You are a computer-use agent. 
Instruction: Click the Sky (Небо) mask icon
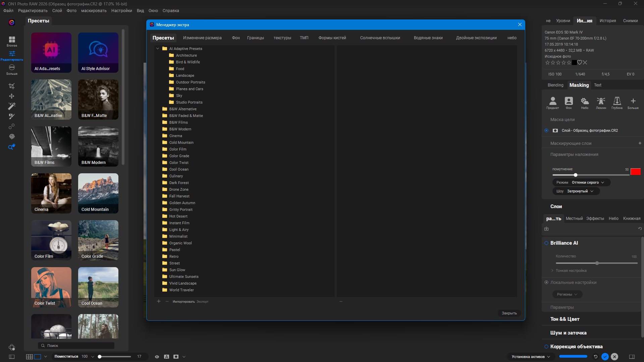(x=585, y=102)
